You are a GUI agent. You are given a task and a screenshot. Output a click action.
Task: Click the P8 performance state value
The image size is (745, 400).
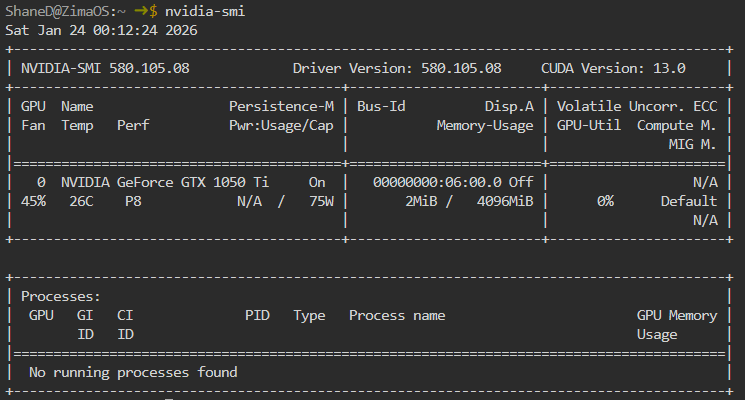133,201
